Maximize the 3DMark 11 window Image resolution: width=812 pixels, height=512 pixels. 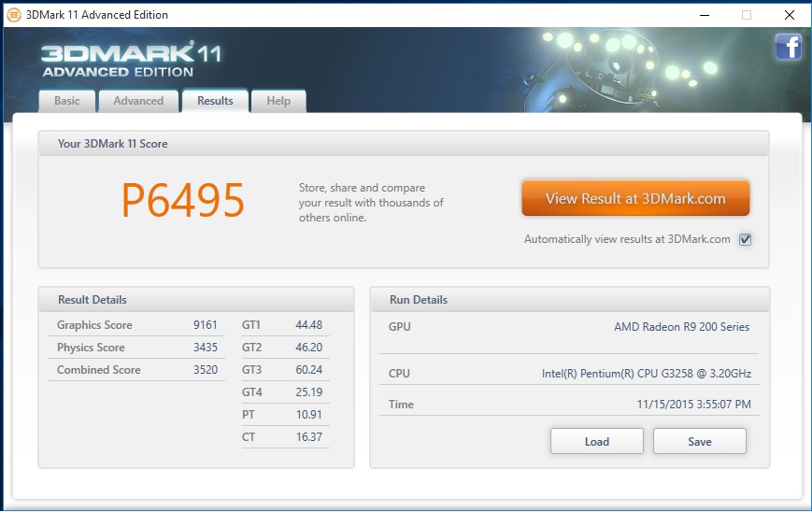tap(747, 15)
